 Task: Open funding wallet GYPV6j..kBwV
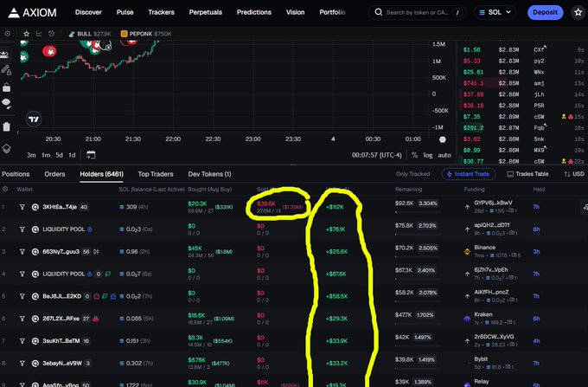tap(493, 203)
